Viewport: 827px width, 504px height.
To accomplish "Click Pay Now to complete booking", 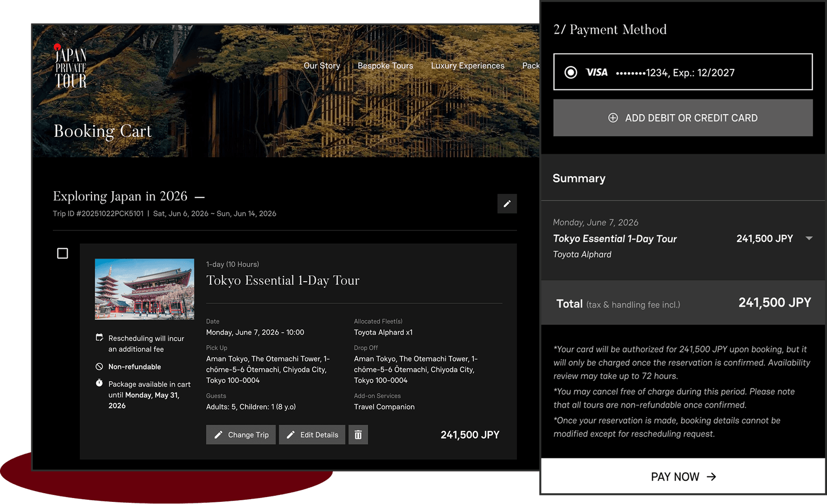I will coord(683,477).
